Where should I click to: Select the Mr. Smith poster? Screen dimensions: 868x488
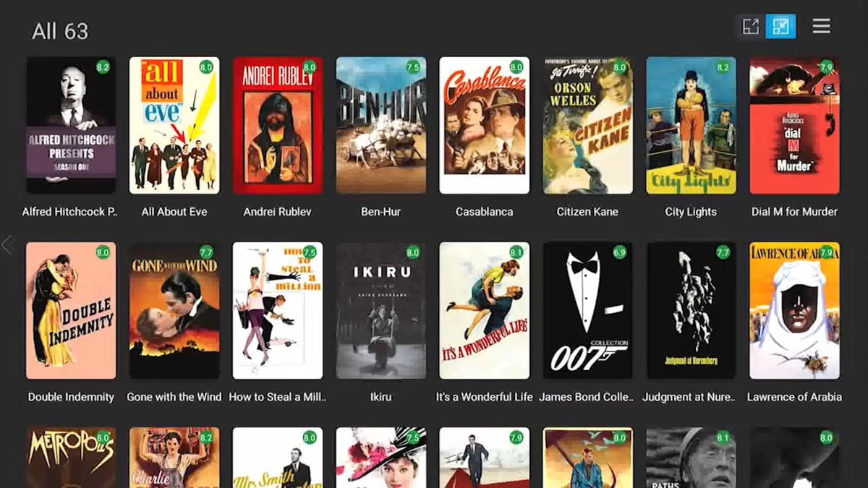[278, 458]
